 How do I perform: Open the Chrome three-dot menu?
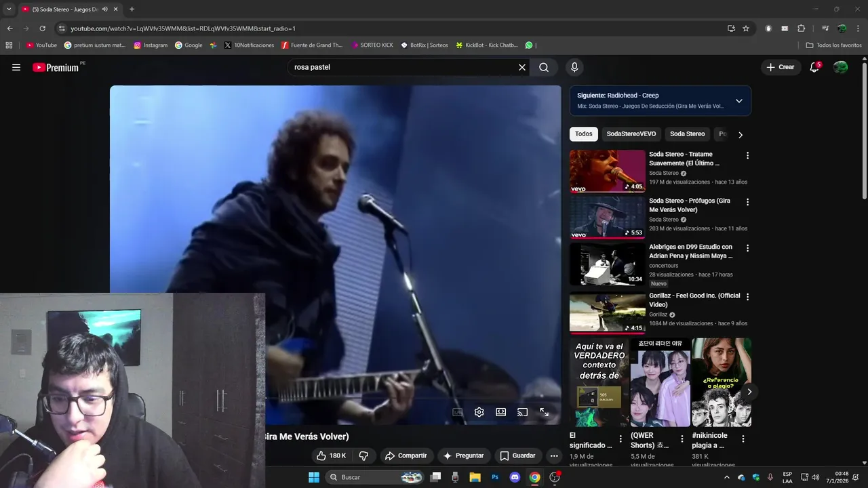[x=859, y=28]
